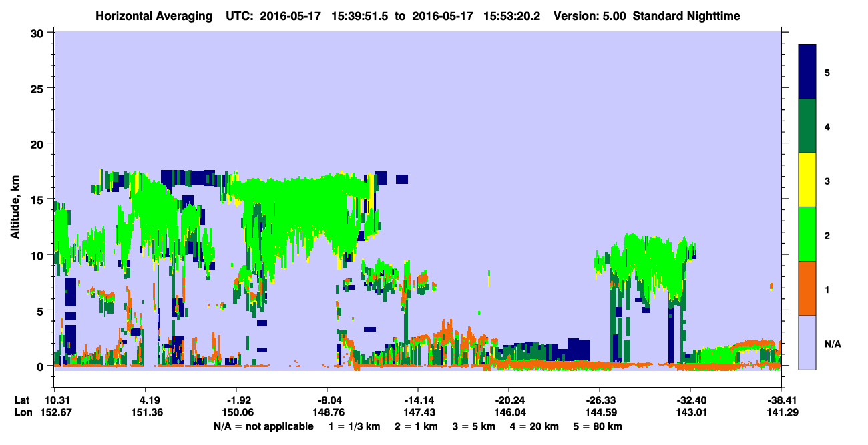Viewport: 868px width, 445px height.
Task: Click colorbar label '5'
Action: tap(827, 72)
